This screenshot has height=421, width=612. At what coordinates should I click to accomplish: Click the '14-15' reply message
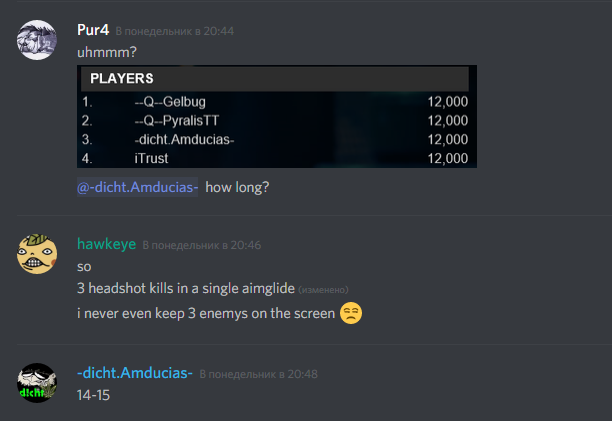(93, 395)
